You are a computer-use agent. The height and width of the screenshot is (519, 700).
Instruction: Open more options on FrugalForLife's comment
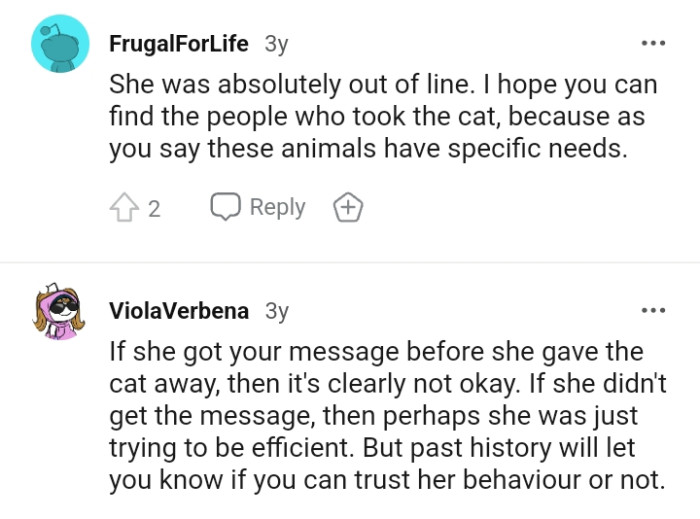[653, 44]
